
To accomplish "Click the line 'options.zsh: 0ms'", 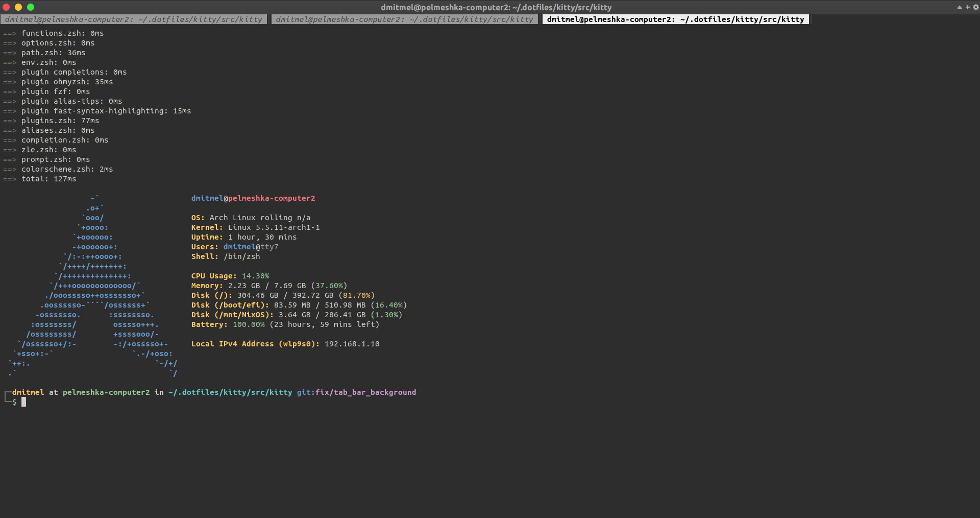I will point(49,43).
